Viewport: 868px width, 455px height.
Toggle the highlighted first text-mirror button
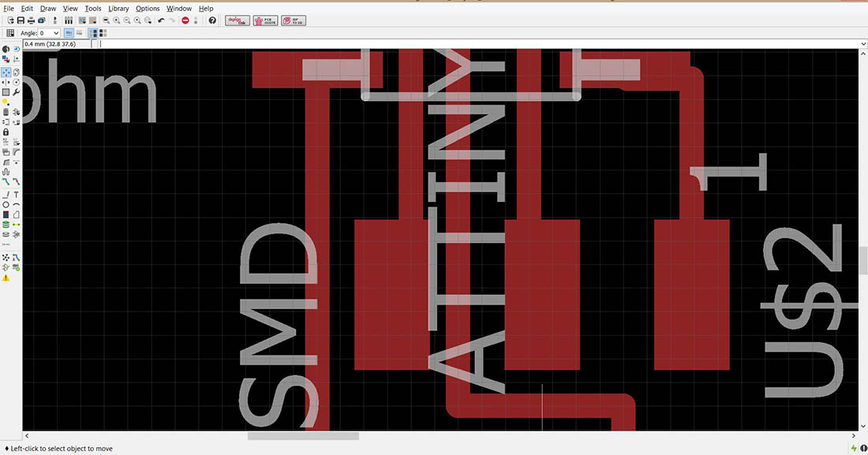click(69, 32)
